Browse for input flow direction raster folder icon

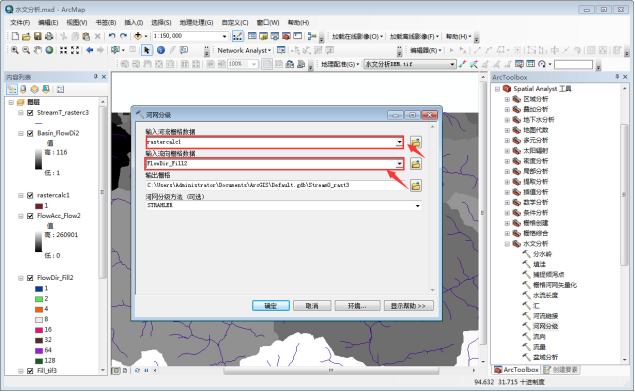(416, 164)
